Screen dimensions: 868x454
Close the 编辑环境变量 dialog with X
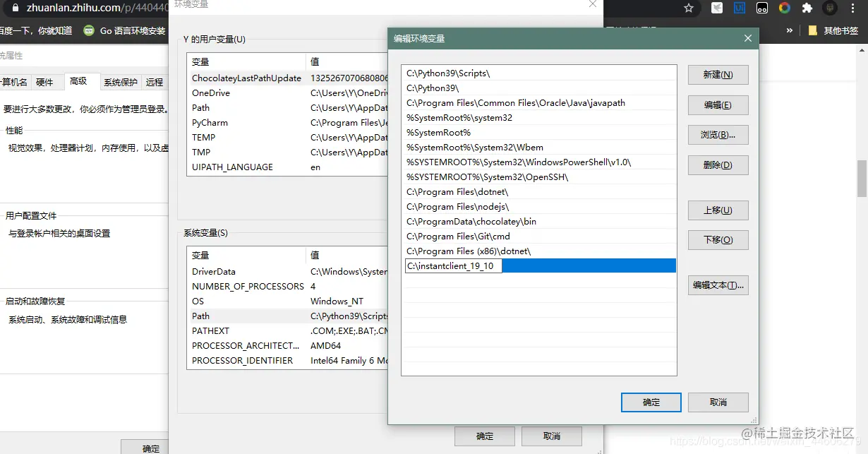pyautogui.click(x=748, y=38)
